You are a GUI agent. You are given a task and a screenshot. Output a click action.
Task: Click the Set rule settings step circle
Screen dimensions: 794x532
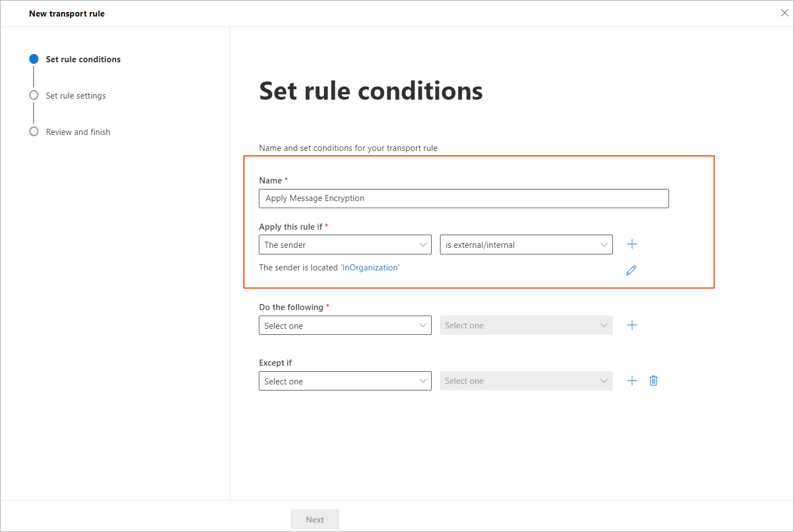(x=34, y=95)
